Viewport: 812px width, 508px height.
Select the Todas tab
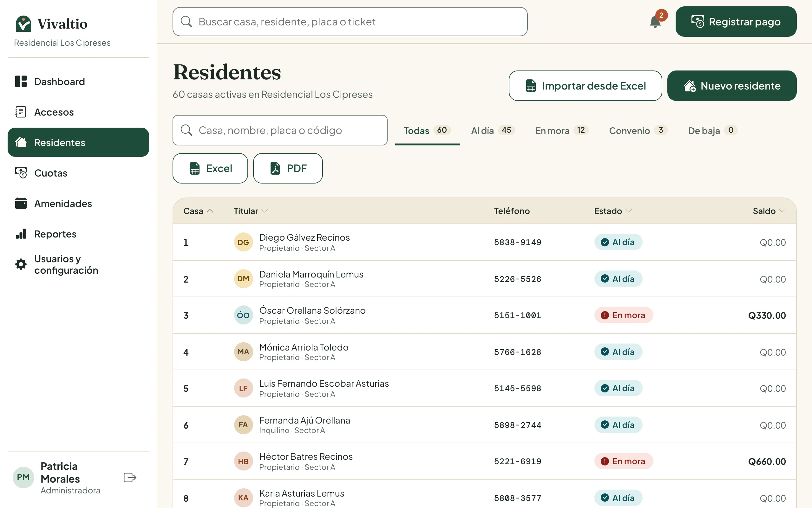(427, 130)
